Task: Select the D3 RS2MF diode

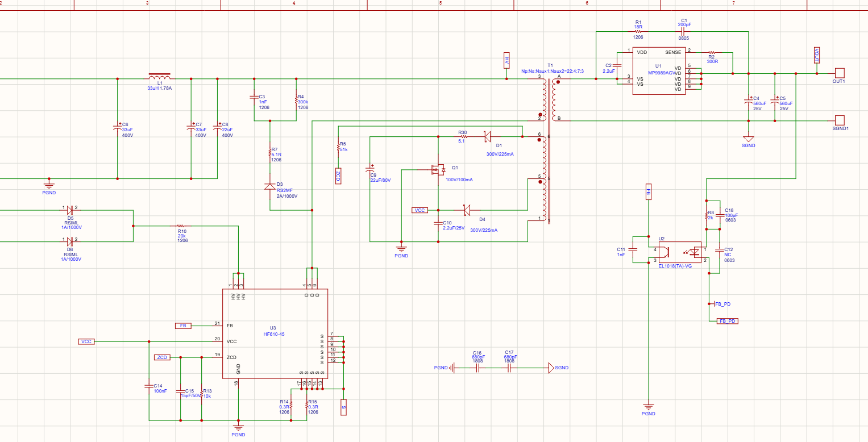Action: point(270,186)
